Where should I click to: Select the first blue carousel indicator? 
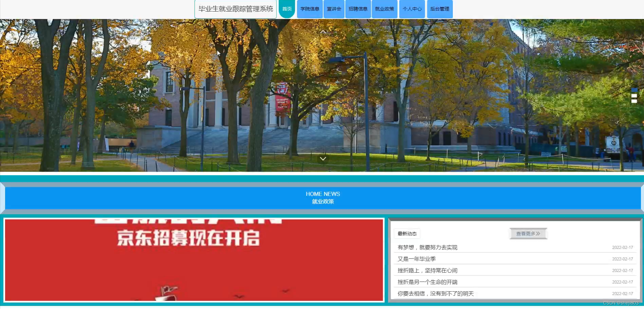[634, 90]
